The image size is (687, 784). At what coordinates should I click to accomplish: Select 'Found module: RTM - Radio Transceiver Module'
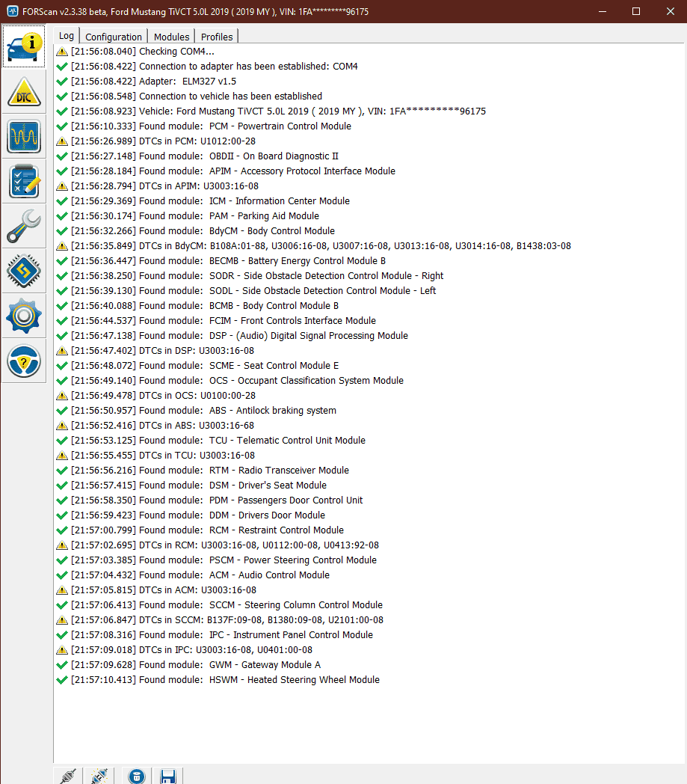pos(203,471)
